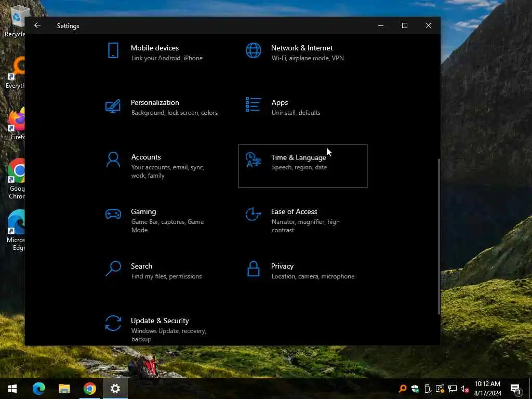
Task: Select the Mobile devices heading
Action: (x=155, y=48)
